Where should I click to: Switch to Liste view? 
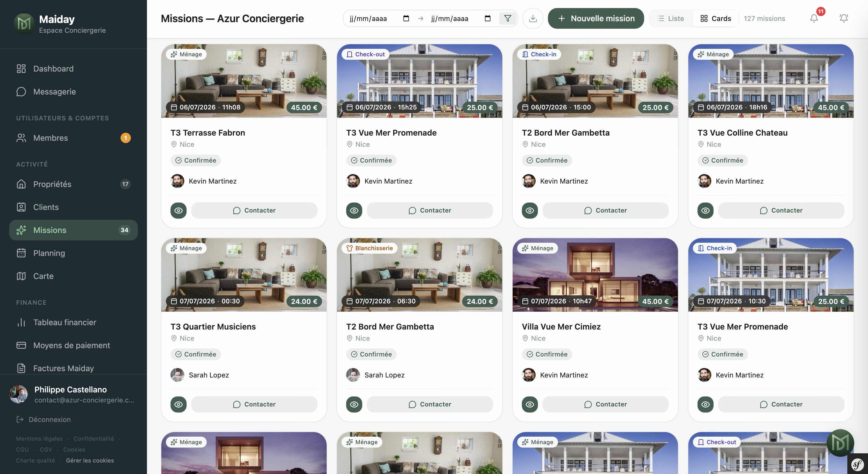(671, 18)
